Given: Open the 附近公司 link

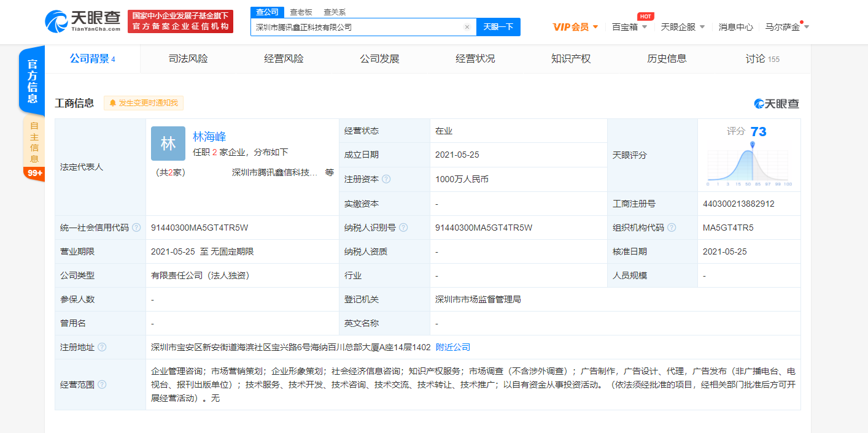Looking at the screenshot, I should 452,347.
